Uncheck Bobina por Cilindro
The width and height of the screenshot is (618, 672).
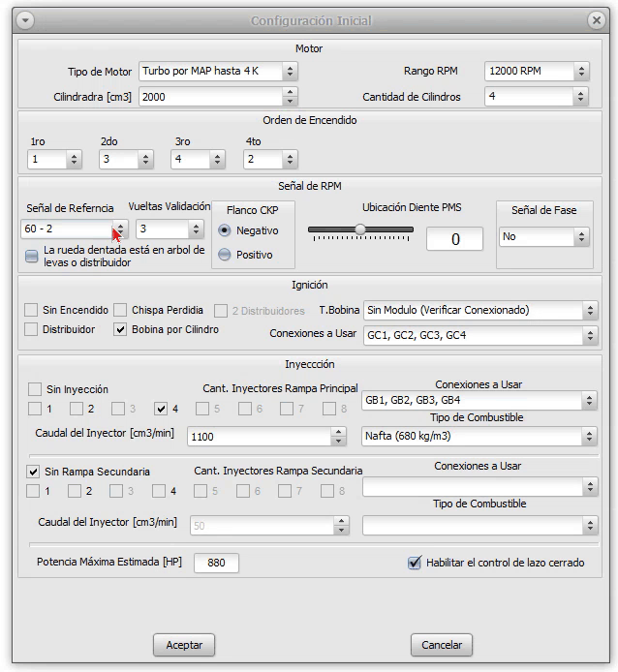[121, 330]
